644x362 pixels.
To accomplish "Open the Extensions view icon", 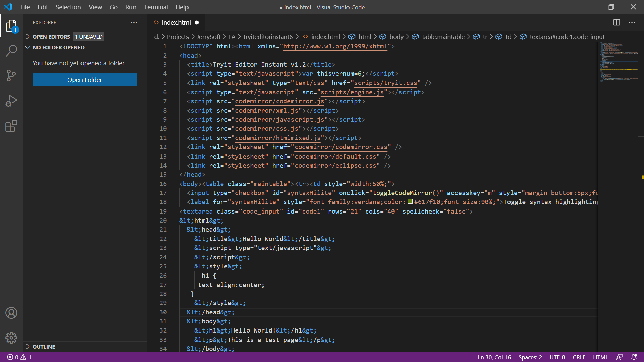I will pos(11,126).
